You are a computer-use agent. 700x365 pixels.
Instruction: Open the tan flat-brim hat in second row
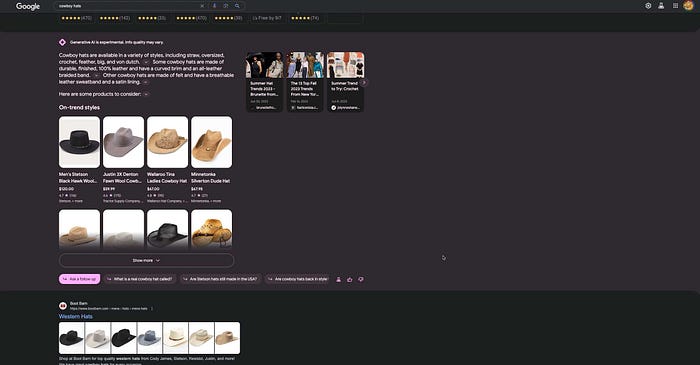79,228
